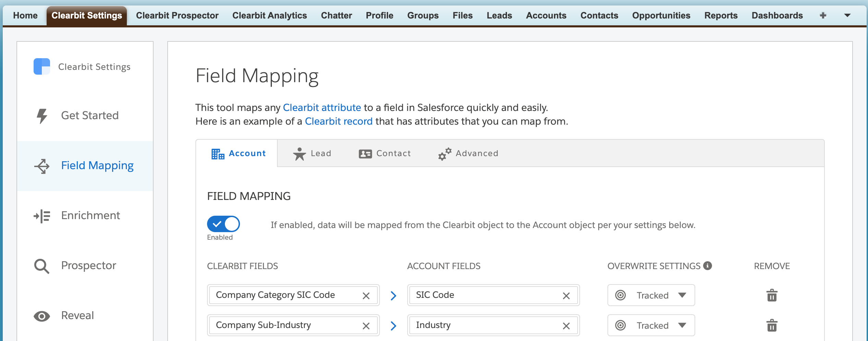Open the SIC Code account field selector
This screenshot has width=868, height=341.
493,295
